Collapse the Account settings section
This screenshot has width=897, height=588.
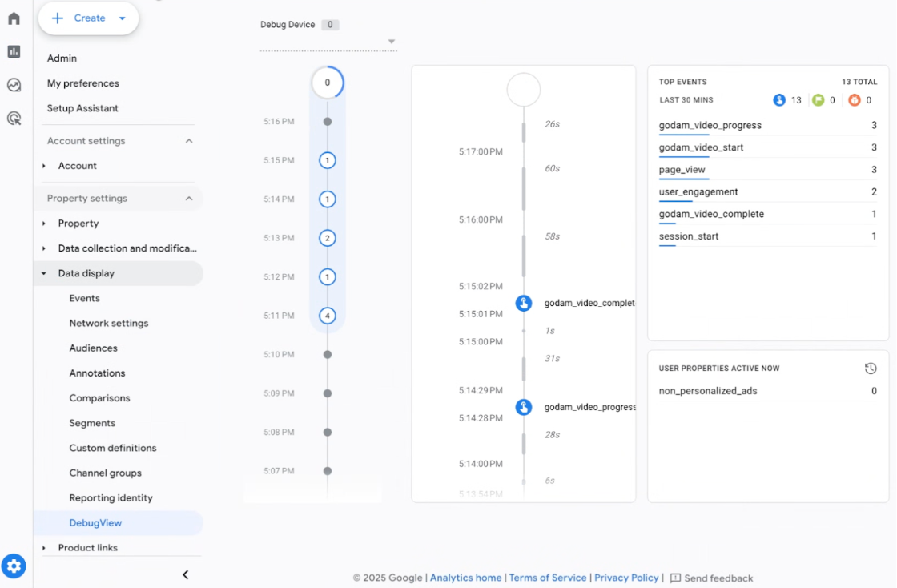189,141
